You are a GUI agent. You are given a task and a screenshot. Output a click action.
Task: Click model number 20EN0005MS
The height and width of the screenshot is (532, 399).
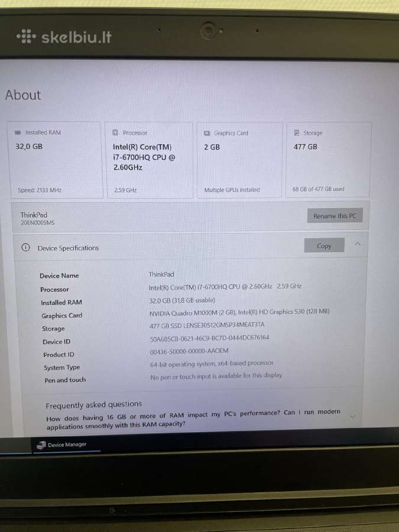click(38, 223)
